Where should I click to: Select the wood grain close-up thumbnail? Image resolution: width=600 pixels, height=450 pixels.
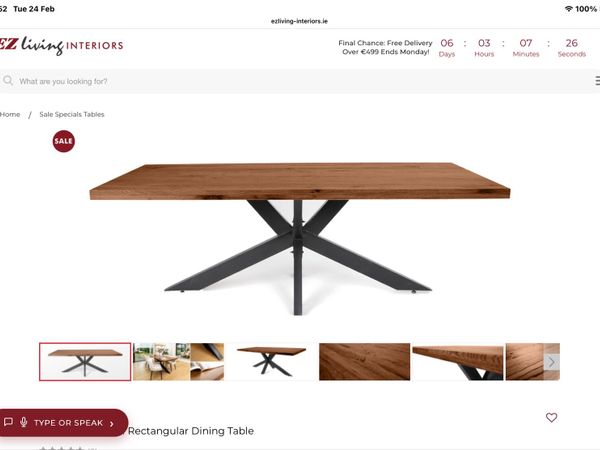[365, 362]
